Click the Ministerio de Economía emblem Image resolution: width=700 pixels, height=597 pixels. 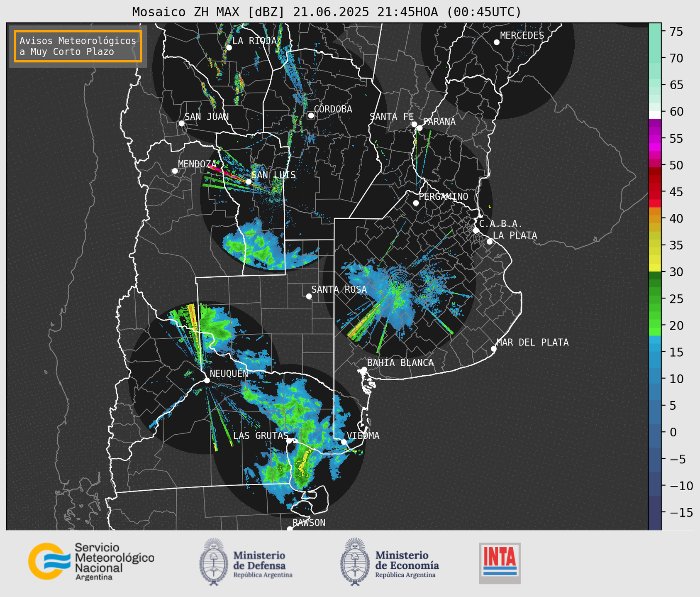coord(355,562)
